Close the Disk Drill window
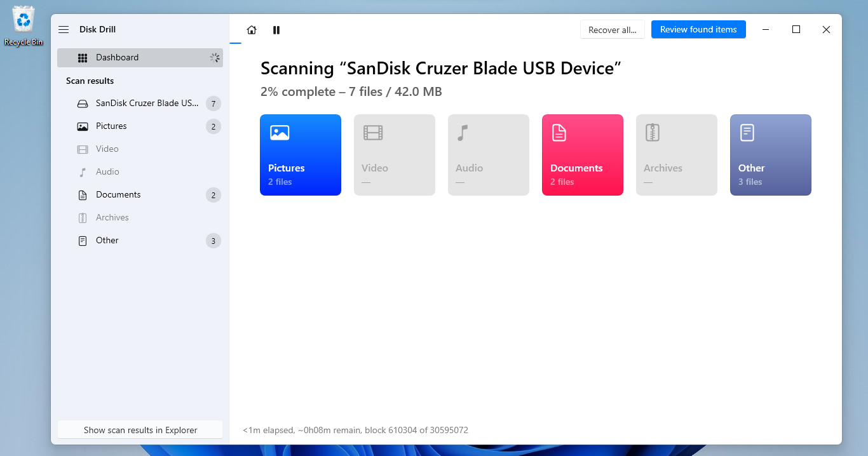 [x=826, y=30]
